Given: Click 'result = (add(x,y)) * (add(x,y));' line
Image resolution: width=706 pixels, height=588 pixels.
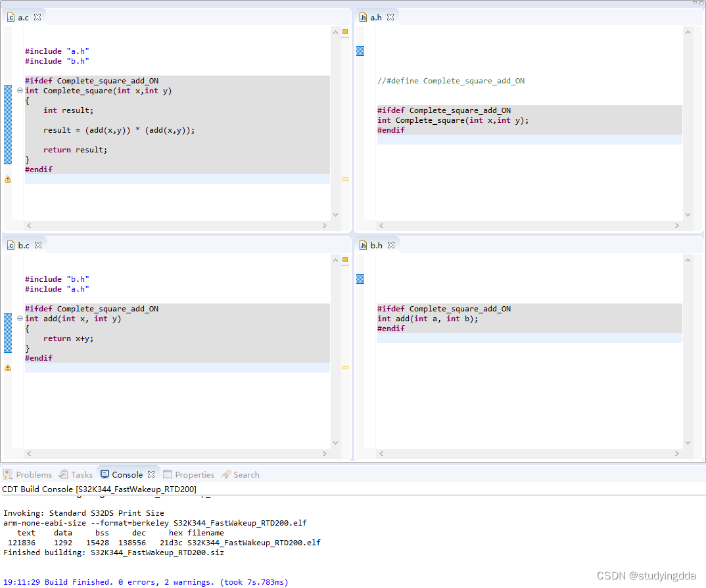Looking at the screenshot, I should [120, 130].
